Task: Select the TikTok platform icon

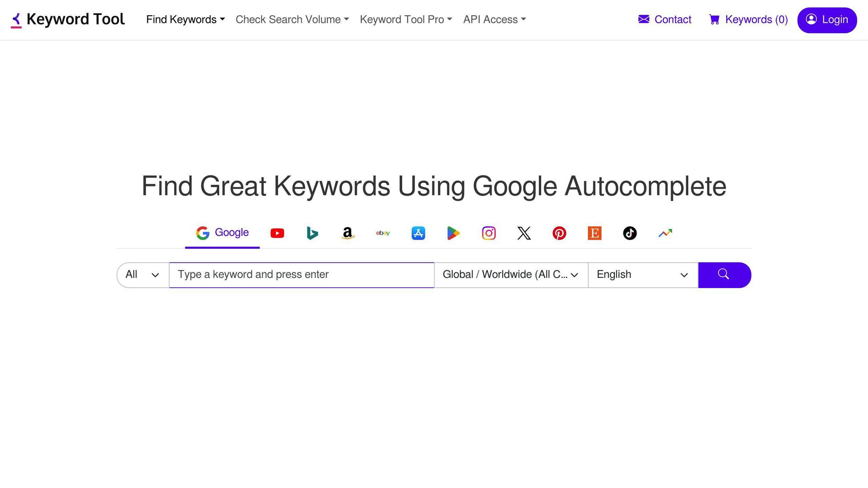Action: (630, 233)
